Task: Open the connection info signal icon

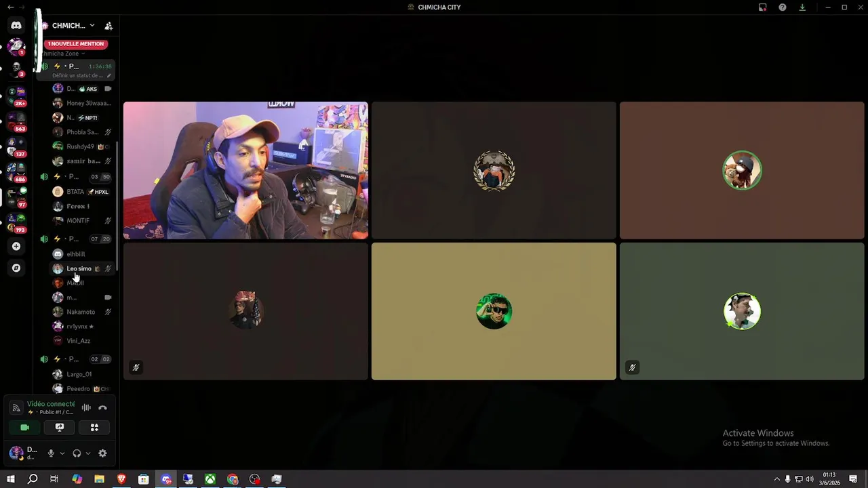Action: pyautogui.click(x=16, y=408)
